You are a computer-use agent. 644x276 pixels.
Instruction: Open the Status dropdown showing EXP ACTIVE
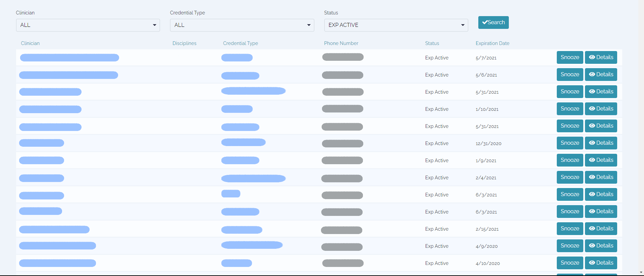[396, 25]
